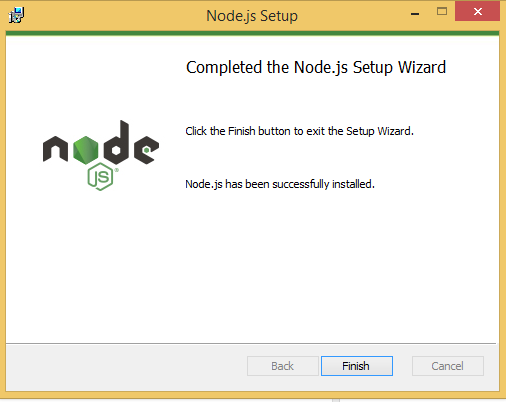Click the letter e in node logo

click(x=147, y=150)
